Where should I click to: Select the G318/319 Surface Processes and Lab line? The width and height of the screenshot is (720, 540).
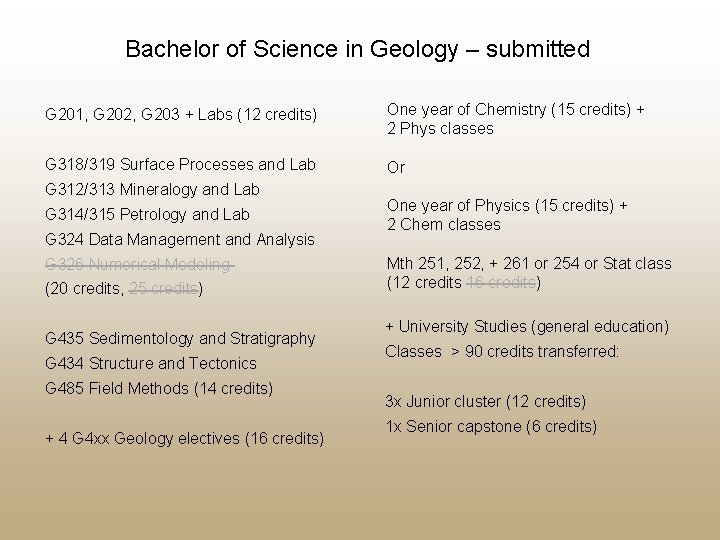(x=180, y=164)
